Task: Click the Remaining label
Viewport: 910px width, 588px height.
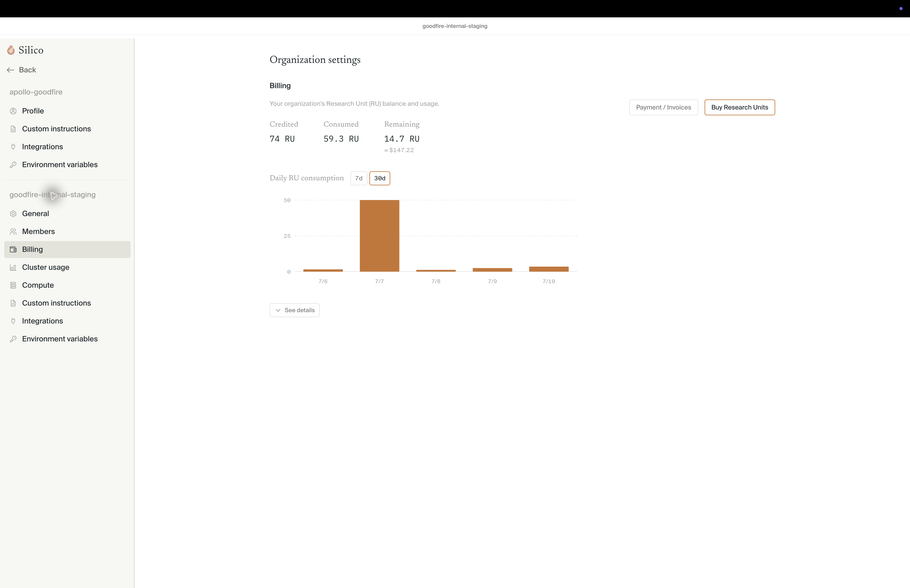Action: coord(402,124)
